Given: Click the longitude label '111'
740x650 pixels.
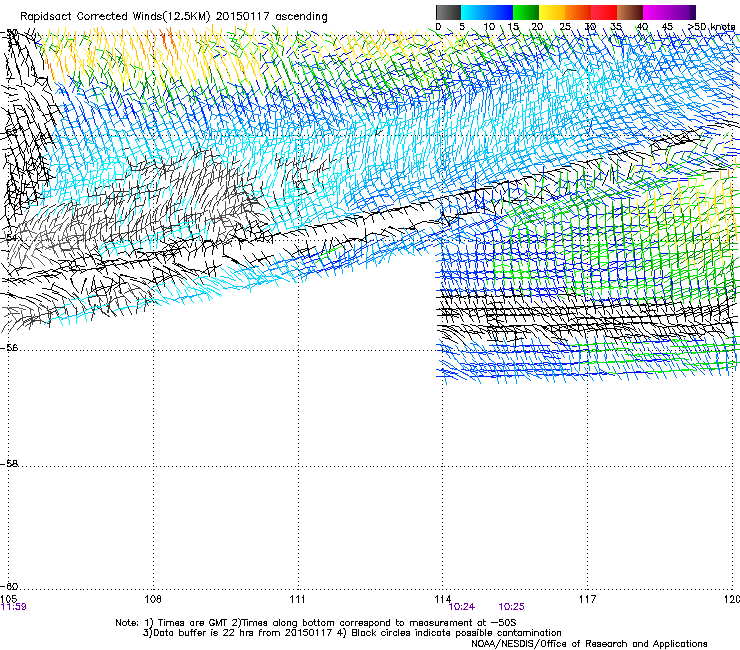Looking at the screenshot, I should point(297,599).
